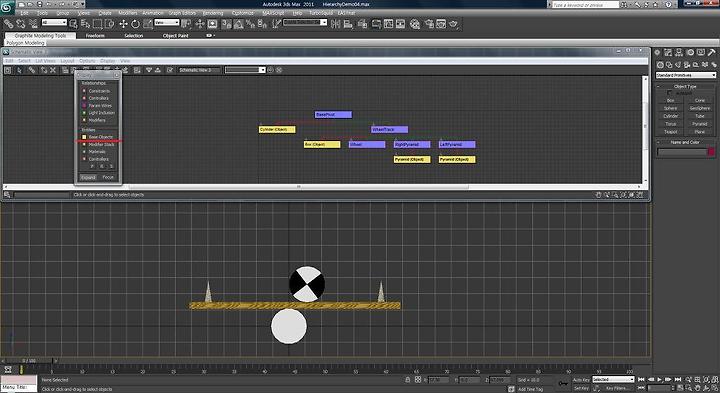The image size is (720, 393).
Task: Toggle the Angle Snap icon
Action: tap(238, 24)
